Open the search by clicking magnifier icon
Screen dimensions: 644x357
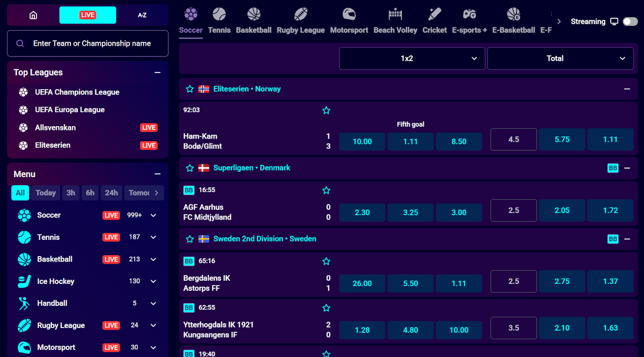point(21,43)
